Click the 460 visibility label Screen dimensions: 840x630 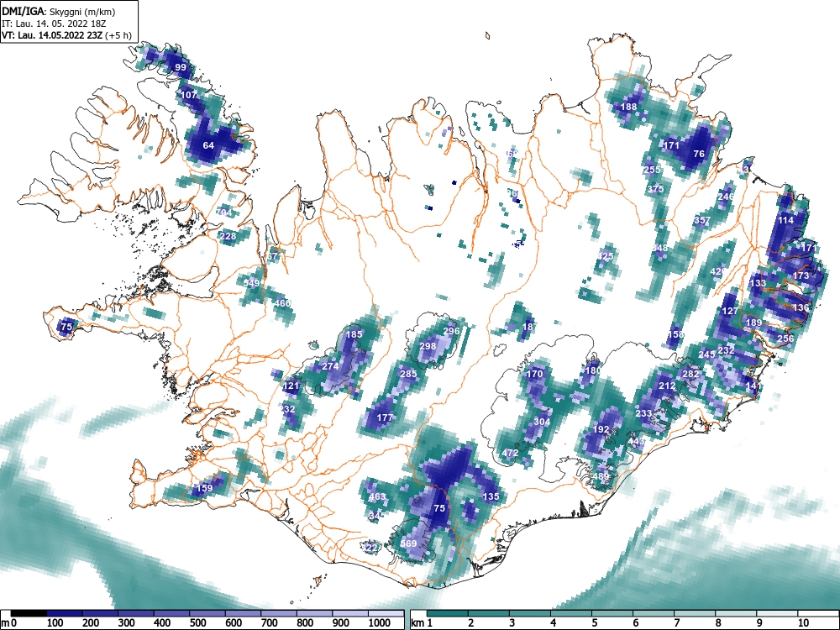[282, 303]
